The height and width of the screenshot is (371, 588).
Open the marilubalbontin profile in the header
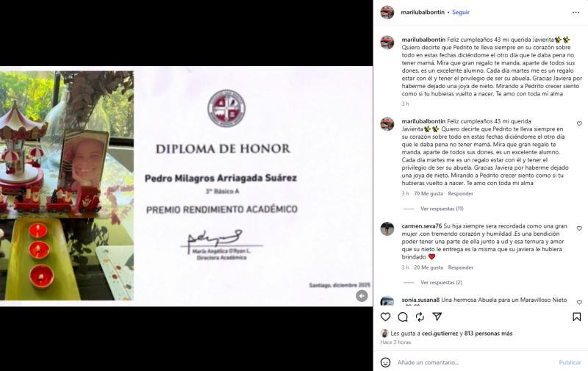click(x=423, y=12)
